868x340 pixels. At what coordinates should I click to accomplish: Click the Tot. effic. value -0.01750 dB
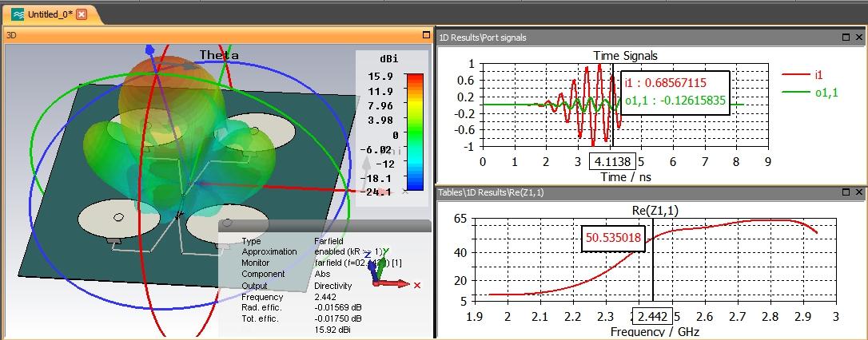(x=338, y=319)
